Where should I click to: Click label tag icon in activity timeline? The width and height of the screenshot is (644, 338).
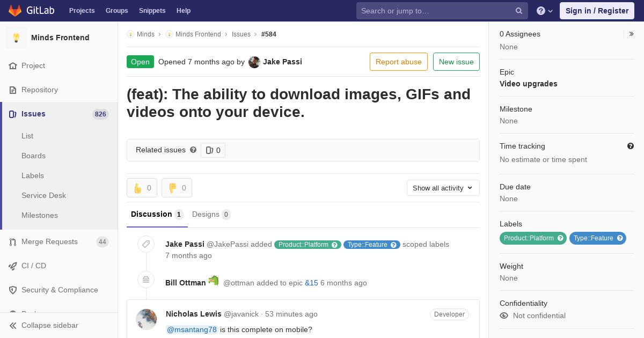(145, 244)
